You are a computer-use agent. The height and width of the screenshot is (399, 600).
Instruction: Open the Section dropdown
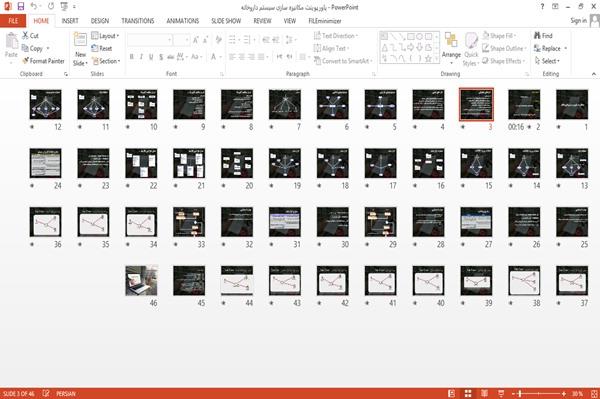point(106,61)
